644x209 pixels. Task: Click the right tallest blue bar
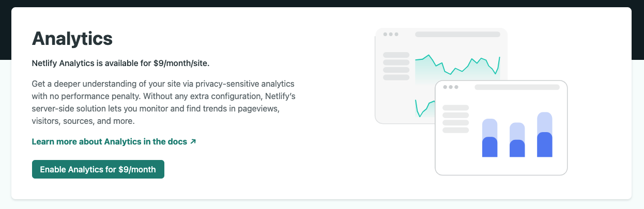click(x=545, y=135)
